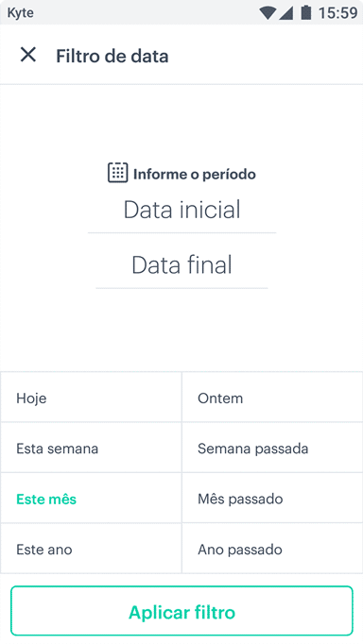This screenshot has width=363, height=644.
Task: Select the Hoje preset
Action: (91, 398)
